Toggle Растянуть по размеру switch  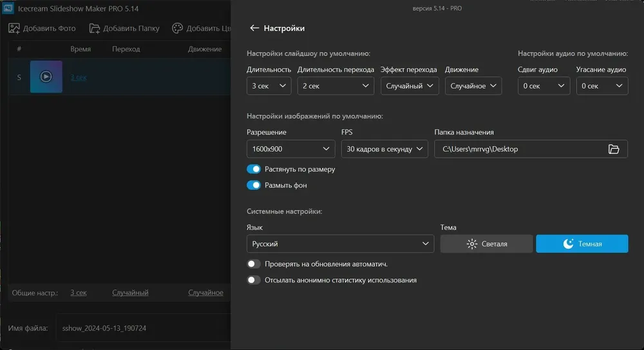(x=254, y=169)
